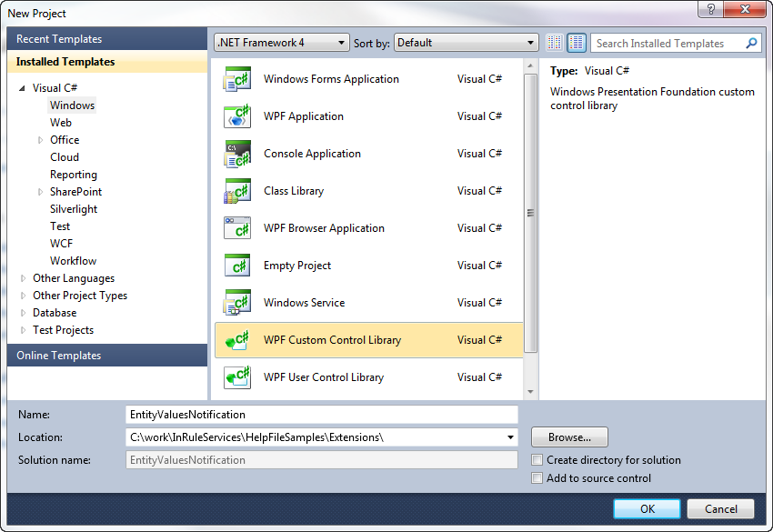The image size is (773, 532).
Task: Collapse the Visual C# tree node
Action: click(x=22, y=88)
